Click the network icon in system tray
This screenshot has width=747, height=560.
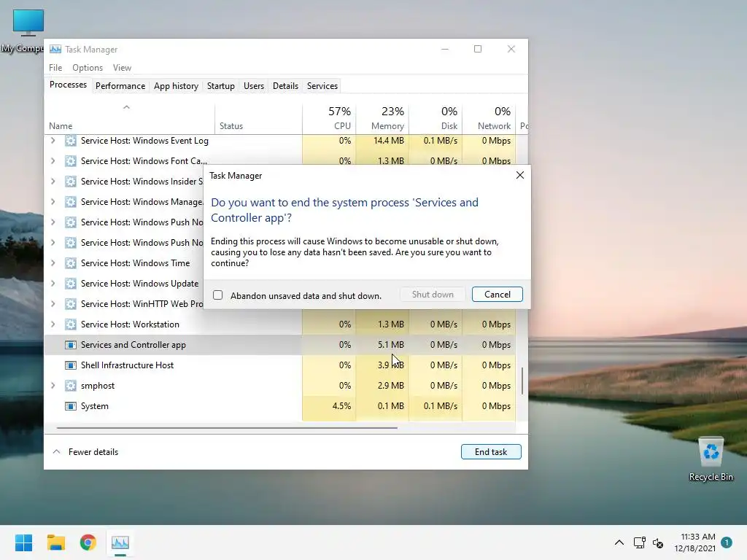click(639, 542)
